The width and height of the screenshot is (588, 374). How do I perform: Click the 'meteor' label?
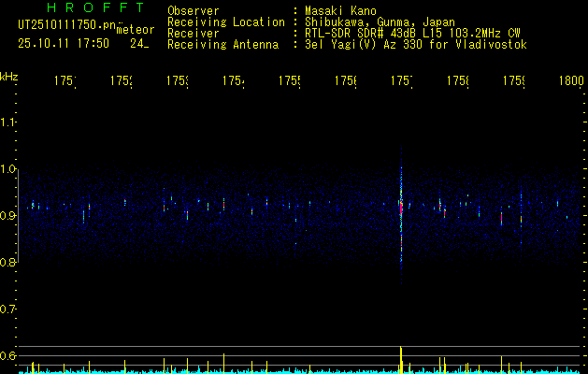(x=136, y=30)
